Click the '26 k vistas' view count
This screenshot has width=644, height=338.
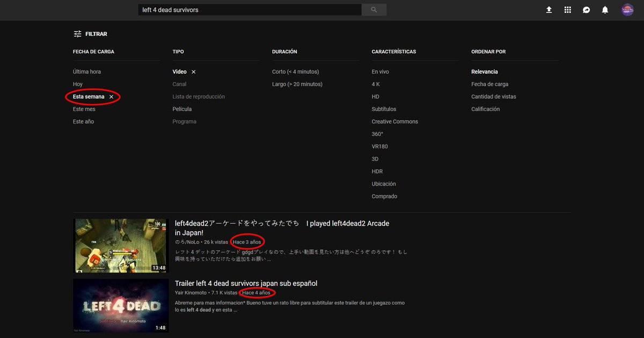[x=216, y=242]
